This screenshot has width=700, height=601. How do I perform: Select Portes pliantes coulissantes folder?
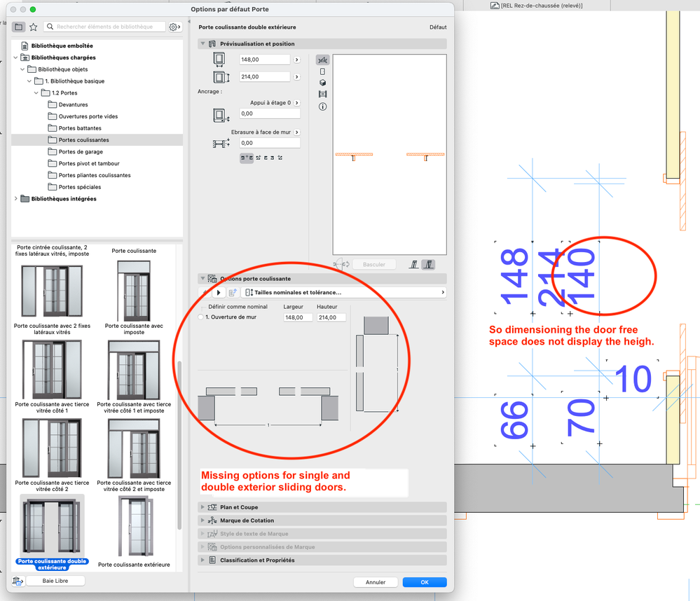pos(95,175)
